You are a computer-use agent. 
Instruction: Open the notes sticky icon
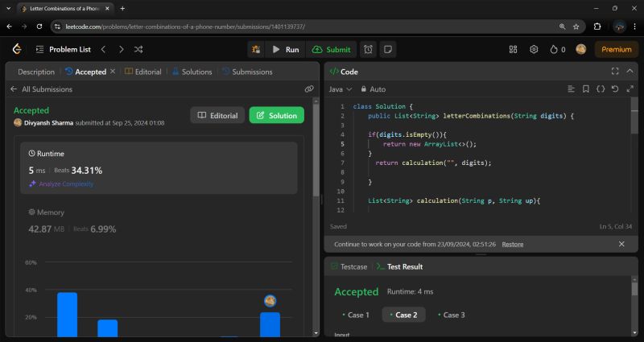coord(388,49)
